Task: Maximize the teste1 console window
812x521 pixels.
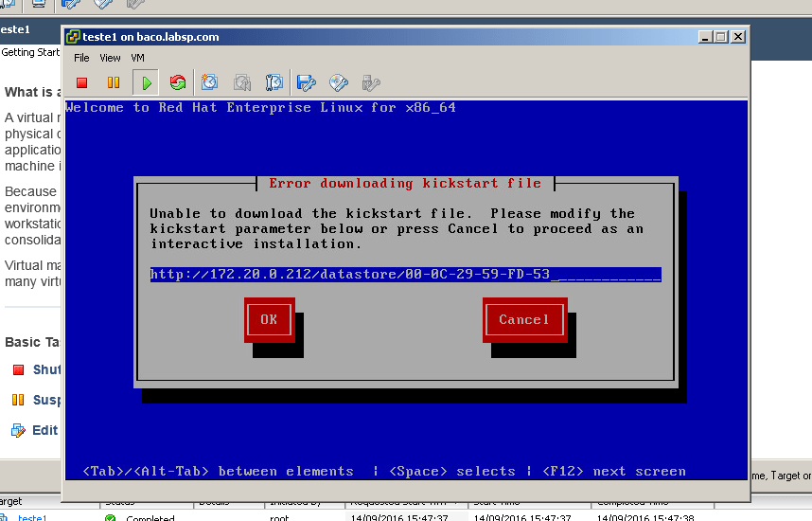Action: pos(720,37)
